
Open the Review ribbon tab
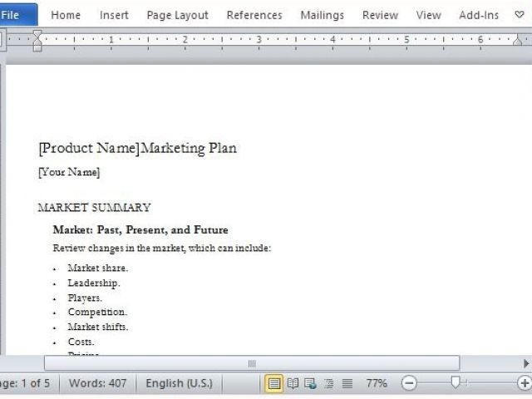[380, 15]
